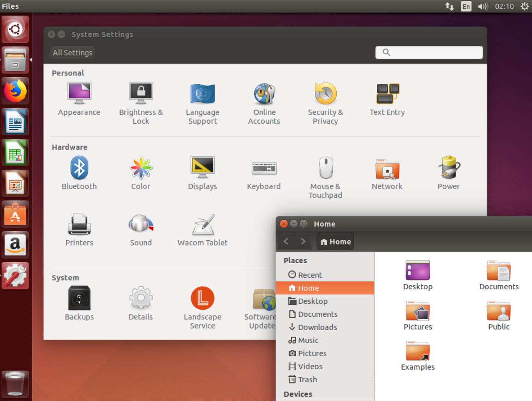Click the All Settings button

pos(72,53)
